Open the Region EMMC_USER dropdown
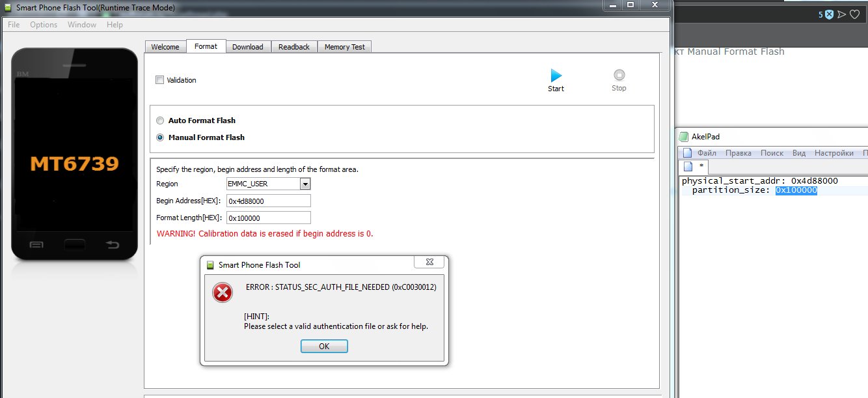Image resolution: width=868 pixels, height=398 pixels. pos(305,184)
